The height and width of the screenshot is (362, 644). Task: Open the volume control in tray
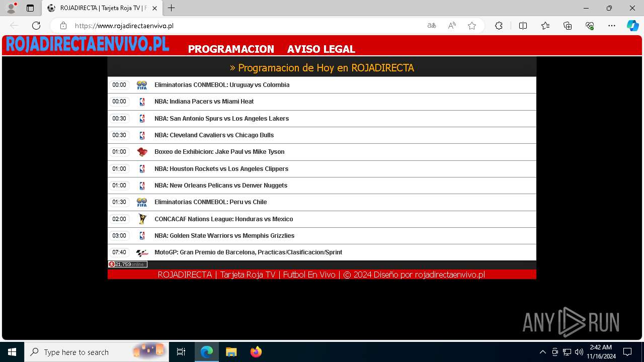pyautogui.click(x=579, y=352)
